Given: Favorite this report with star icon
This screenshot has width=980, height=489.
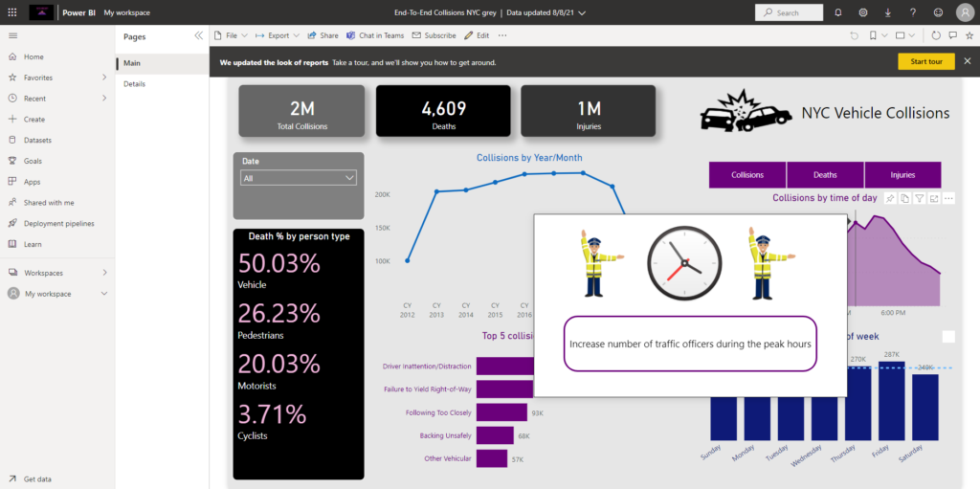Looking at the screenshot, I should pos(969,35).
